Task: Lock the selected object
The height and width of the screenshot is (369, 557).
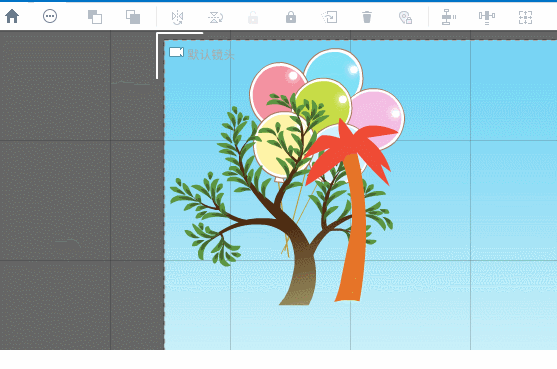Action: (x=291, y=17)
